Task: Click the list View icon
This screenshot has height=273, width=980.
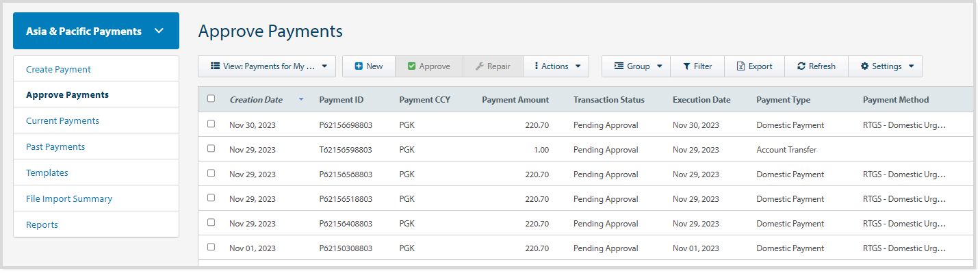Action: click(x=215, y=66)
